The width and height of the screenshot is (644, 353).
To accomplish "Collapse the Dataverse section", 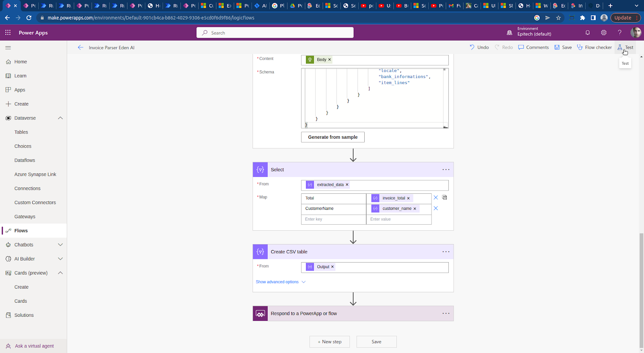I will (x=60, y=118).
